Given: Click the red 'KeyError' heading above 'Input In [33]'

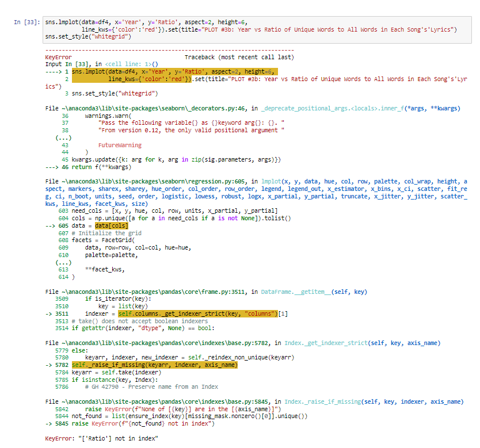Looking at the screenshot, I should (58, 57).
